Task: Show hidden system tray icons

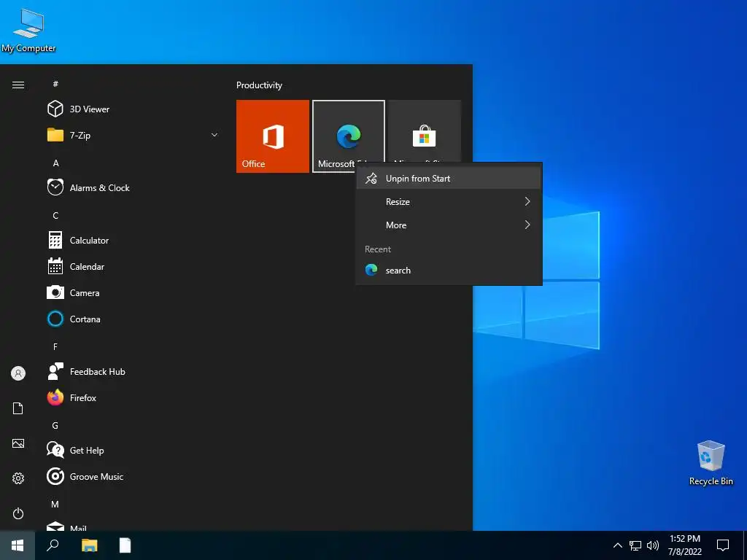Action: click(x=617, y=545)
